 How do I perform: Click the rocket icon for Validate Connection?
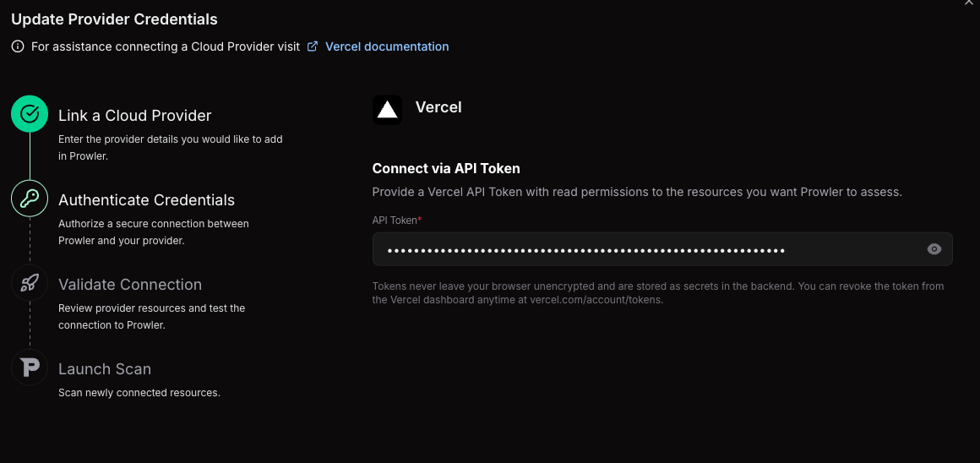point(30,282)
